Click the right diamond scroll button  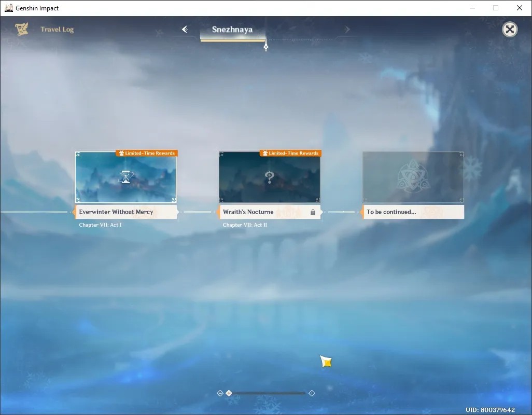pos(312,393)
